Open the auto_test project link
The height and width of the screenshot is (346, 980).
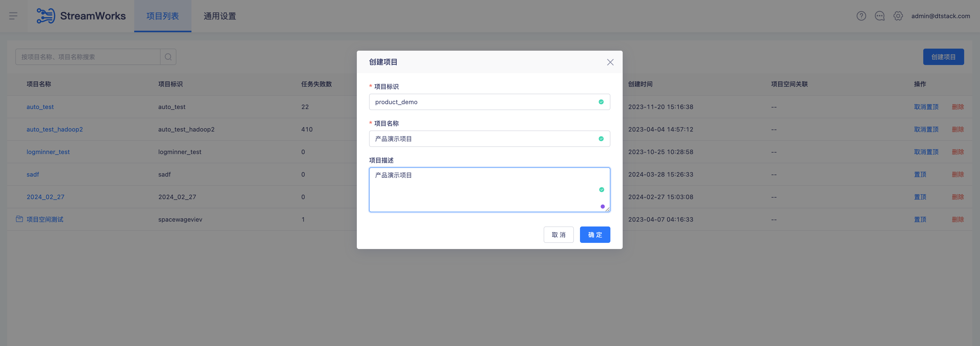click(40, 107)
